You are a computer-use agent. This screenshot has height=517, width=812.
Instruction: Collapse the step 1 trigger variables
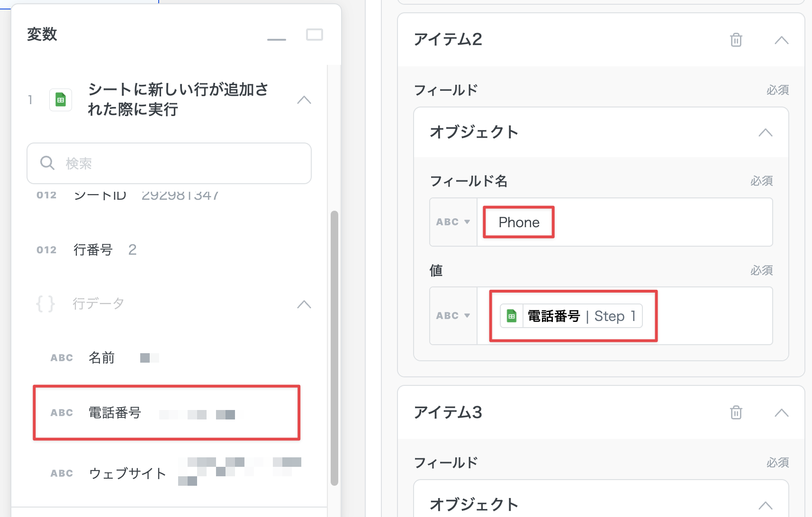(x=304, y=100)
